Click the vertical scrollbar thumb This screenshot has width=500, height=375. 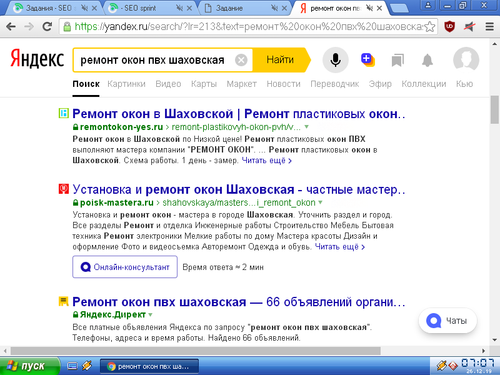point(495,110)
